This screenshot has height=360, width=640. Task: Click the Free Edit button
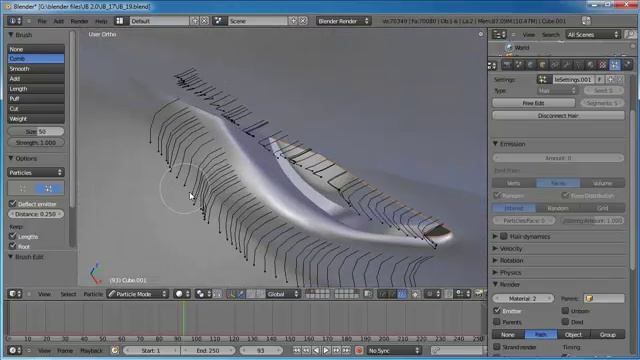533,103
